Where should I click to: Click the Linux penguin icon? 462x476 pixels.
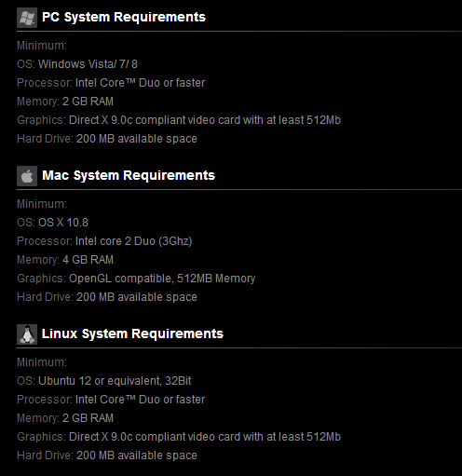click(27, 334)
